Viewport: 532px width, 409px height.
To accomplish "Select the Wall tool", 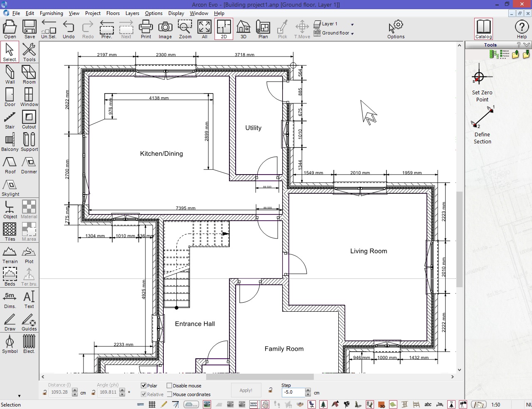I will click(x=10, y=74).
